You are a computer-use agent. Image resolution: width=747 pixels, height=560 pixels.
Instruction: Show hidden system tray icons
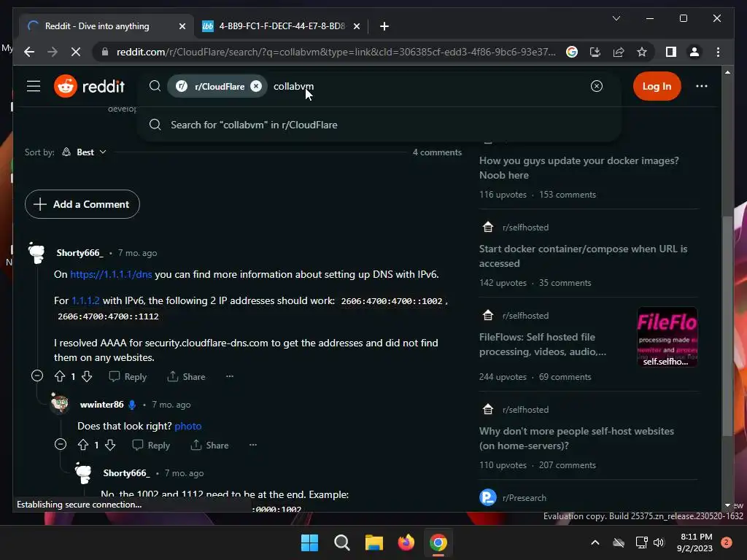coord(595,542)
